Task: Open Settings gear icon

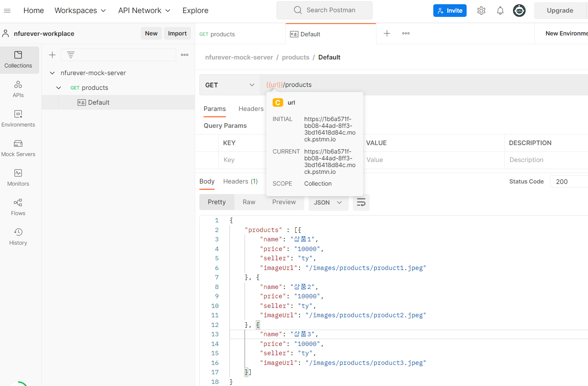Action: [x=481, y=11]
